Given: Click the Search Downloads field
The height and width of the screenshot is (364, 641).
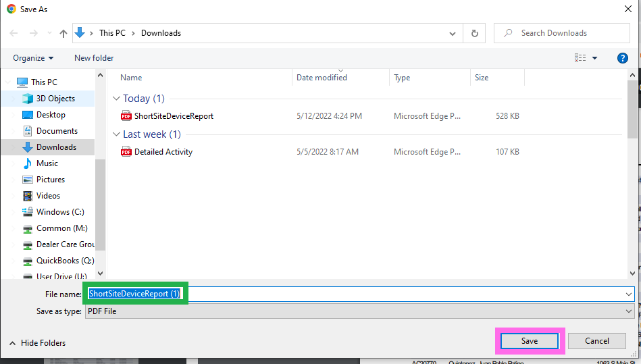Looking at the screenshot, I should coord(567,33).
